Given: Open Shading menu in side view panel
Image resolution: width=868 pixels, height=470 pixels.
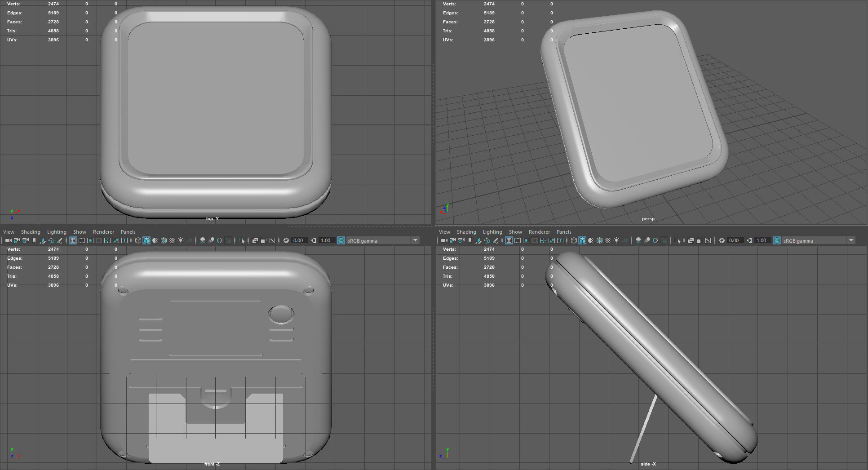Looking at the screenshot, I should (466, 232).
